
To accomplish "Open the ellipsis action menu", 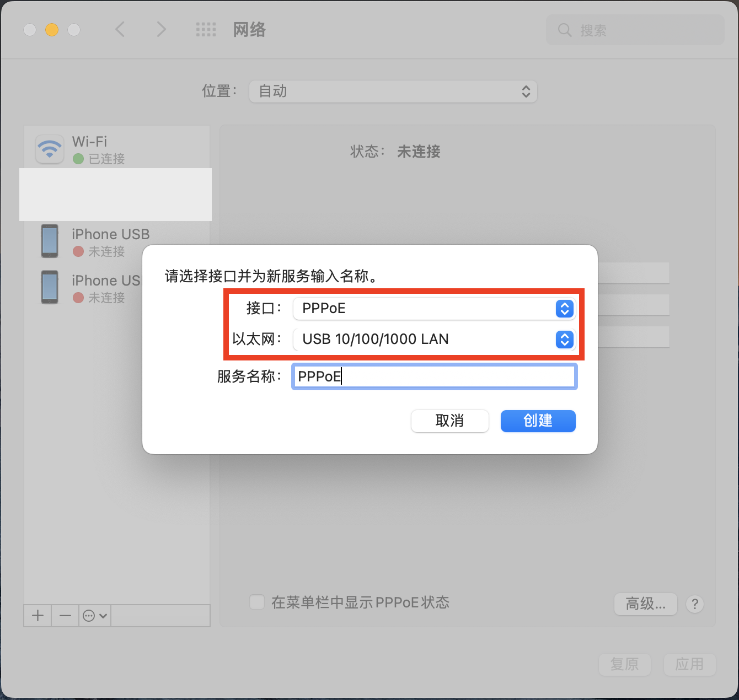I will click(94, 616).
